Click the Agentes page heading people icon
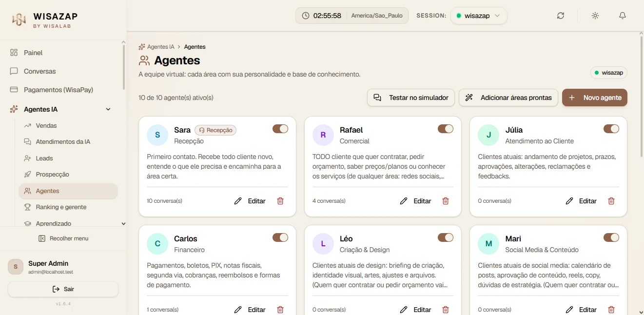The image size is (644, 315). (144, 60)
